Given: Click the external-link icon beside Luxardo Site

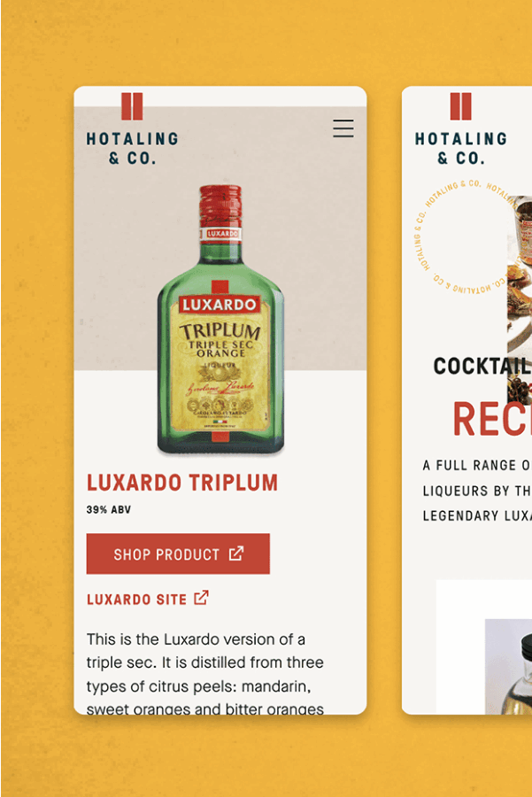Looking at the screenshot, I should click(x=201, y=598).
